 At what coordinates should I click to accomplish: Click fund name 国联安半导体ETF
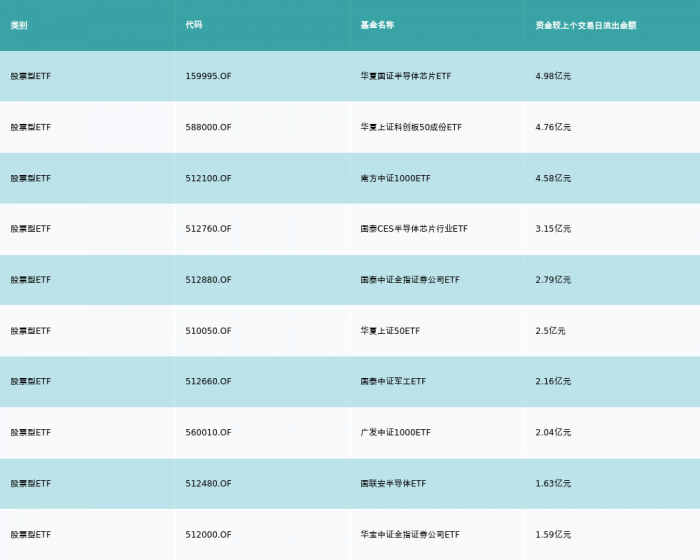pos(393,484)
